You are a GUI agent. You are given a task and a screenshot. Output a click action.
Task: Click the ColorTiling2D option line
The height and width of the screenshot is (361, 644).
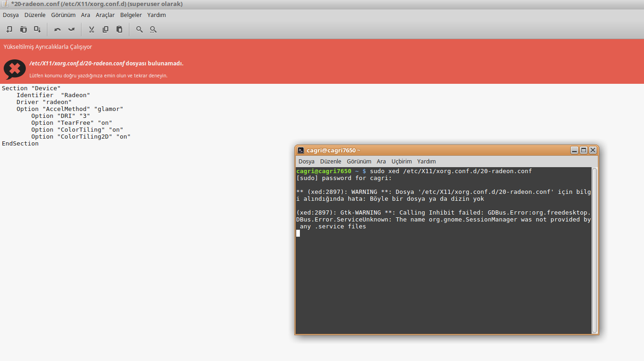pyautogui.click(x=81, y=136)
